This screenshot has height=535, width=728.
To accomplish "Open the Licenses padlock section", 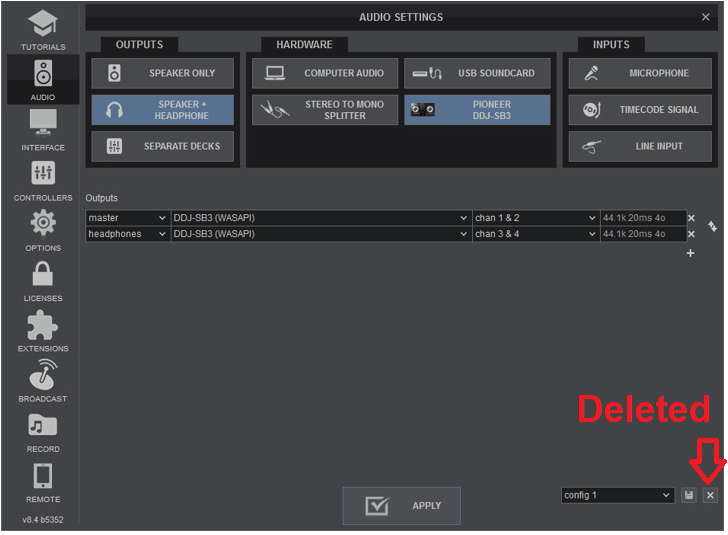I will (43, 281).
